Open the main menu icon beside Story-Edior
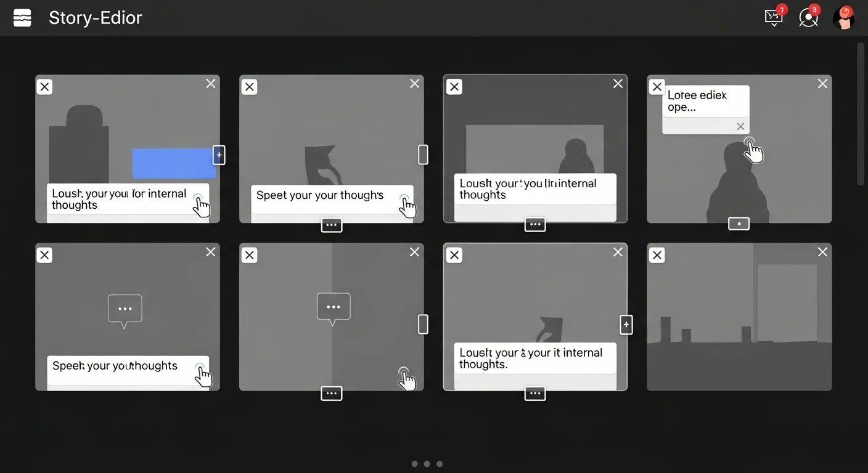 click(x=22, y=18)
